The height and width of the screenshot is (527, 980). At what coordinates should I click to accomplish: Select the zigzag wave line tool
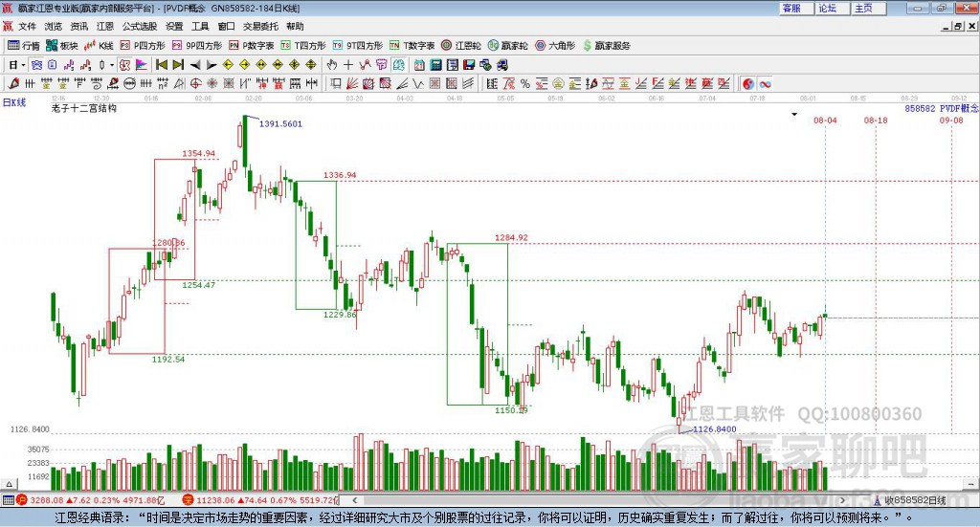pos(418,83)
